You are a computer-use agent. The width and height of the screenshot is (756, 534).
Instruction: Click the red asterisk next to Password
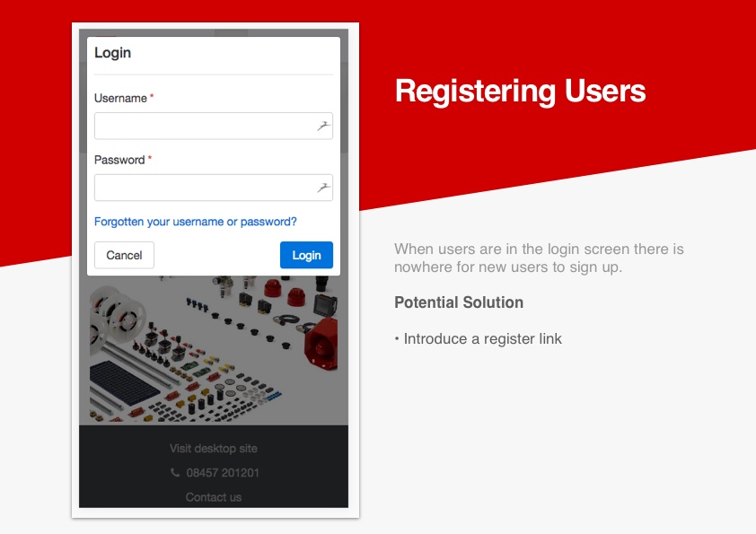point(150,159)
